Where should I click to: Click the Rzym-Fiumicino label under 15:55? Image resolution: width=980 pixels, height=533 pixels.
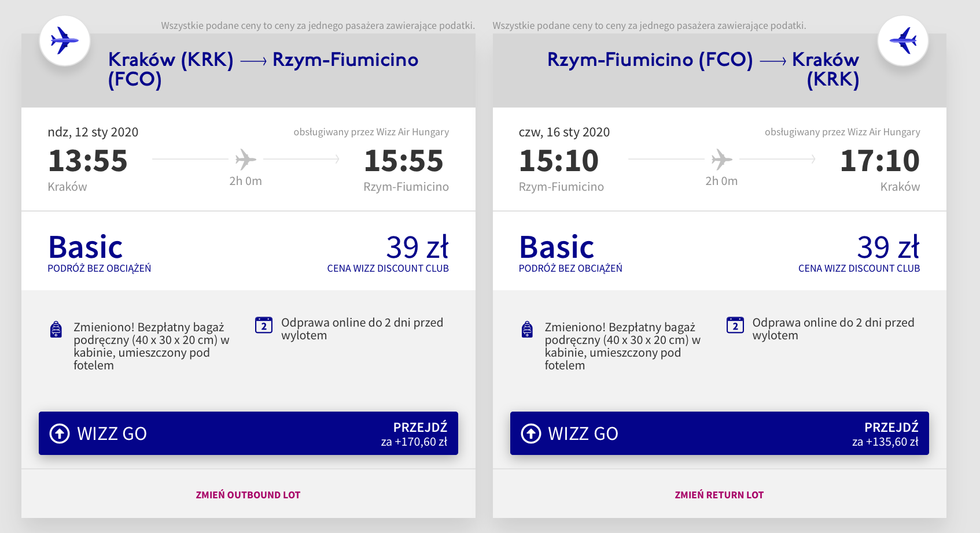[x=406, y=187]
